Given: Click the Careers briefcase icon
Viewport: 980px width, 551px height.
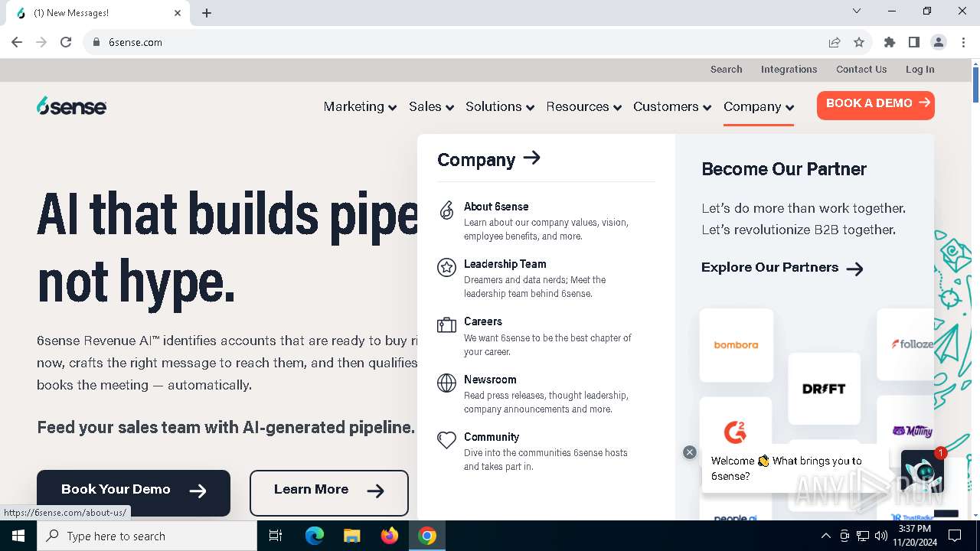Looking at the screenshot, I should coord(446,325).
